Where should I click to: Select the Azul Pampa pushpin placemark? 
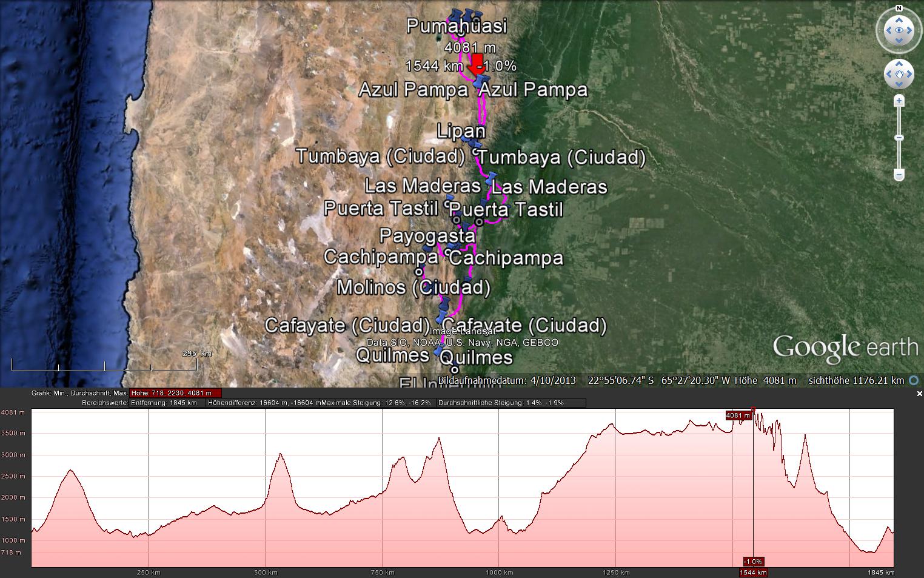point(482,81)
